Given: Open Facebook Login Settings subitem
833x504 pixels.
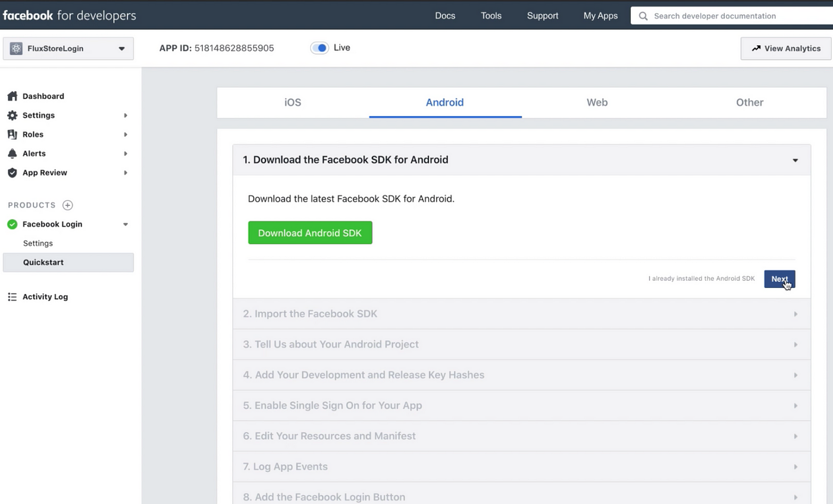Looking at the screenshot, I should (x=38, y=243).
